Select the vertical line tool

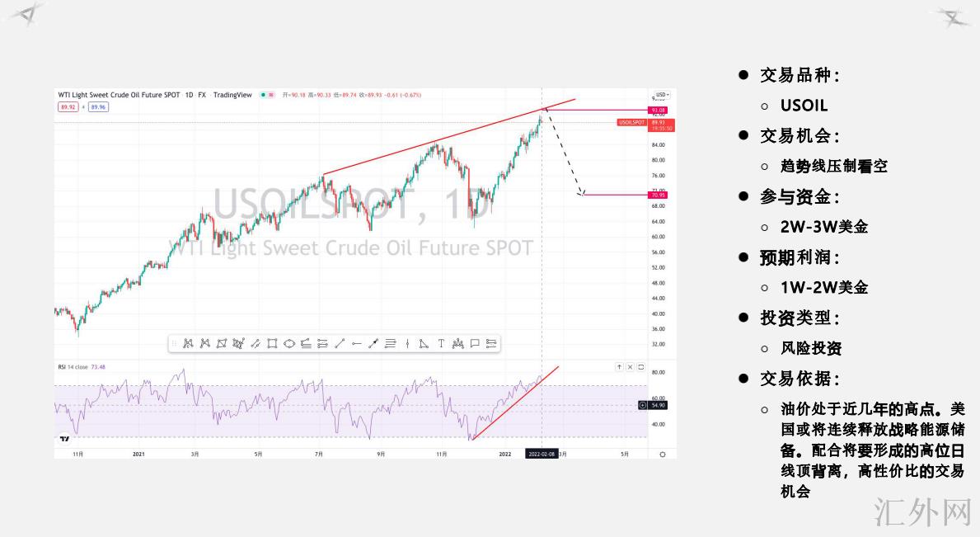point(407,344)
